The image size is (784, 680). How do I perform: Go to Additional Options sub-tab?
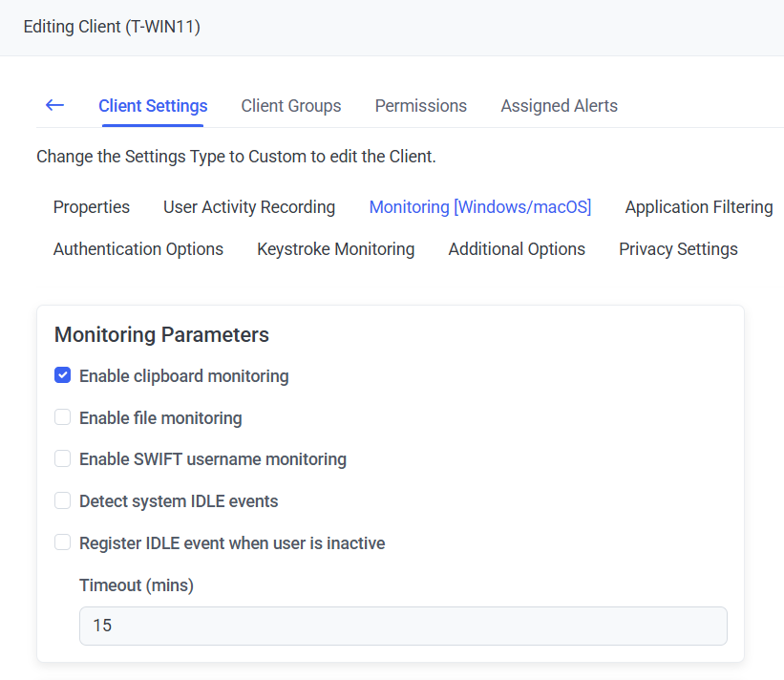(517, 249)
